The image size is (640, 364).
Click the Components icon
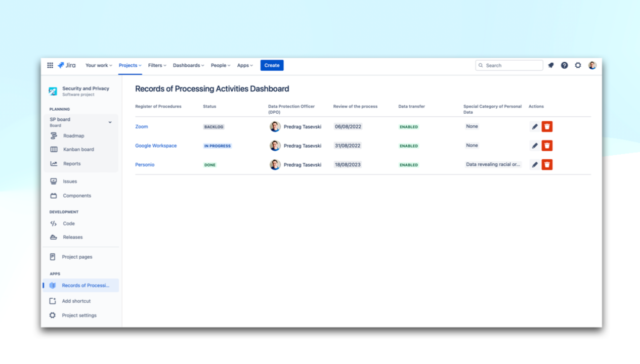click(54, 196)
